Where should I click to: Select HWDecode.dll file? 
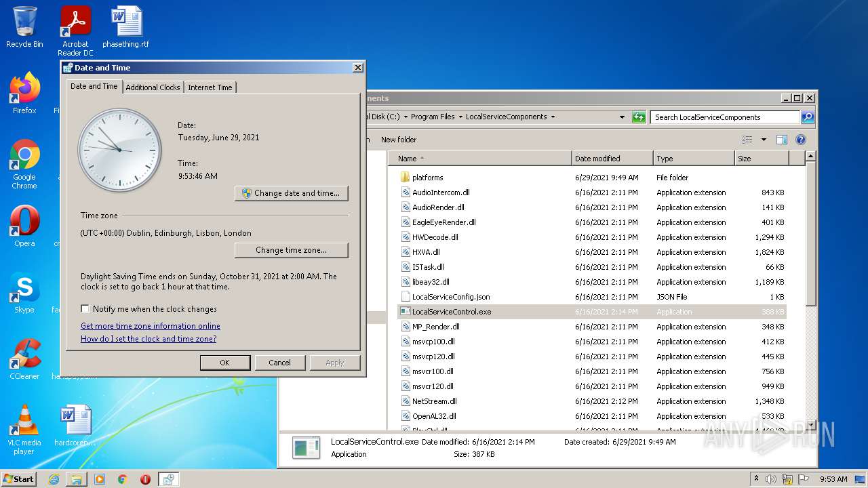point(592,237)
